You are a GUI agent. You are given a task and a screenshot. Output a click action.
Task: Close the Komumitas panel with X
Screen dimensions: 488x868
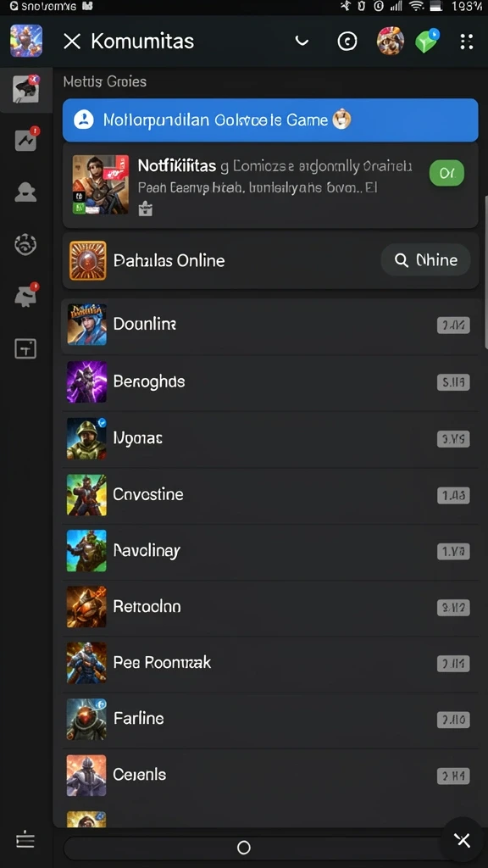72,41
